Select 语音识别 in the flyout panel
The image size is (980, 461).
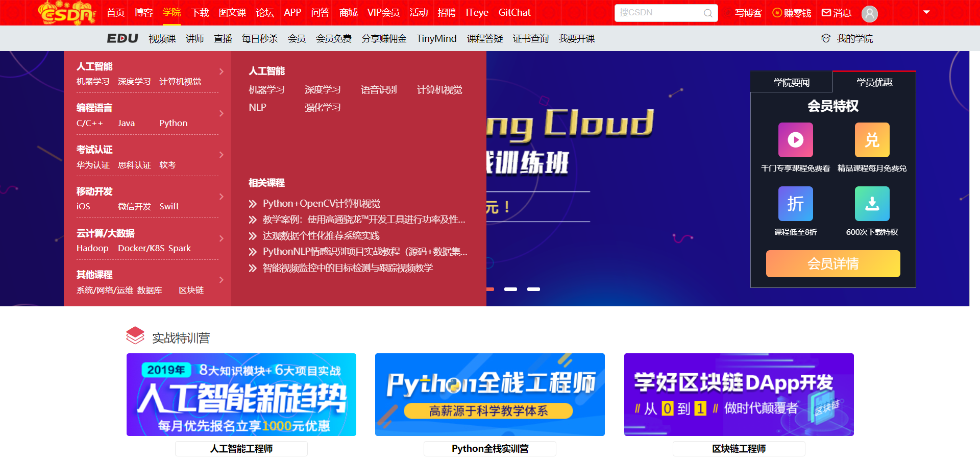pyautogui.click(x=379, y=90)
